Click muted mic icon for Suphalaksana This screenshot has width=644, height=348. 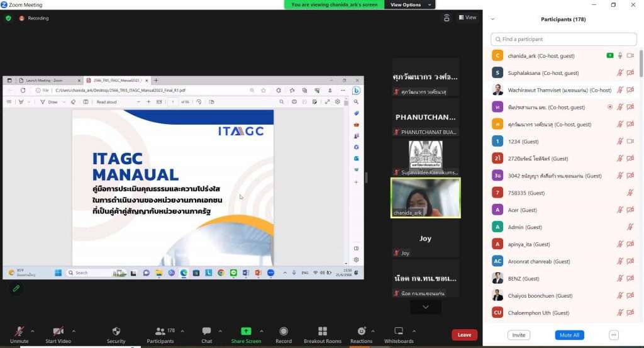point(620,73)
